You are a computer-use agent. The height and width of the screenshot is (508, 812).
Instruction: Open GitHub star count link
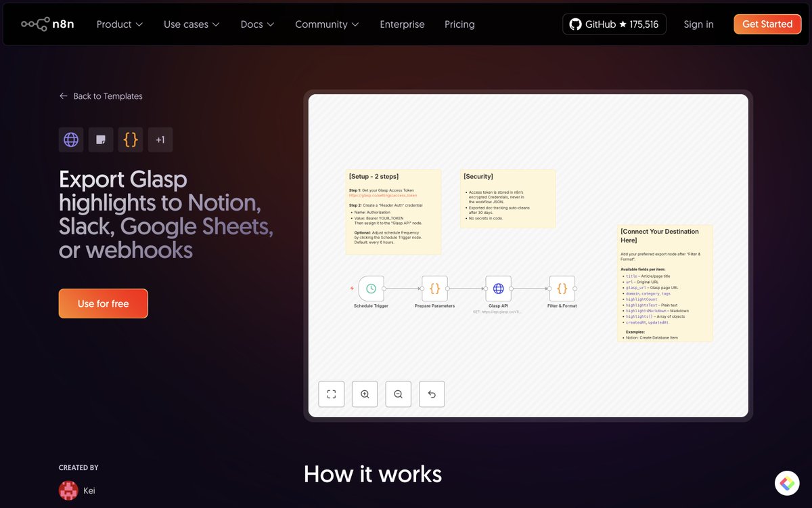614,24
